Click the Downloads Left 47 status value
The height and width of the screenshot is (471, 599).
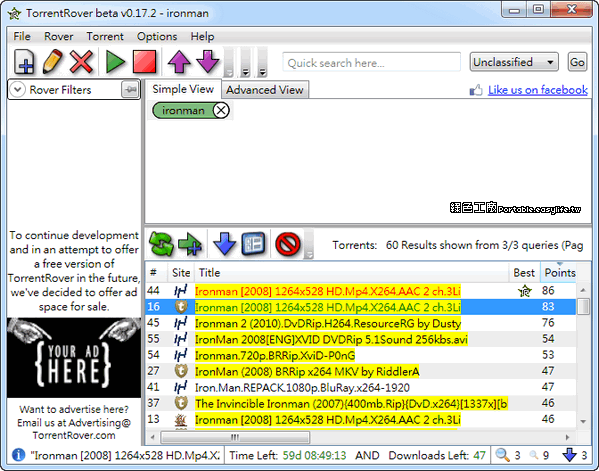[479, 455]
